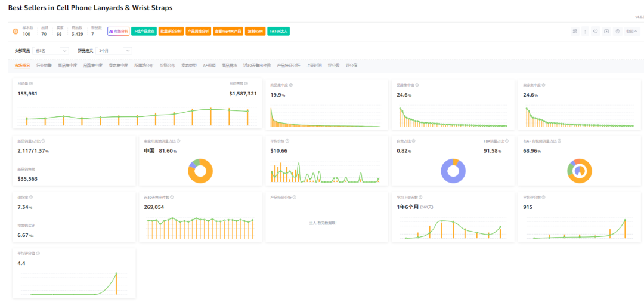
Task: Click the green TikTok达人 button
Action: tap(278, 31)
